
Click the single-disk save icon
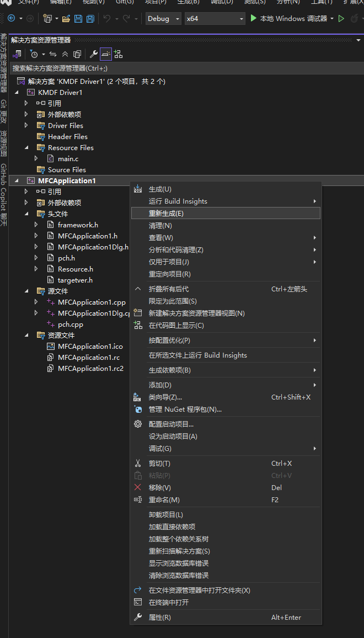point(78,18)
